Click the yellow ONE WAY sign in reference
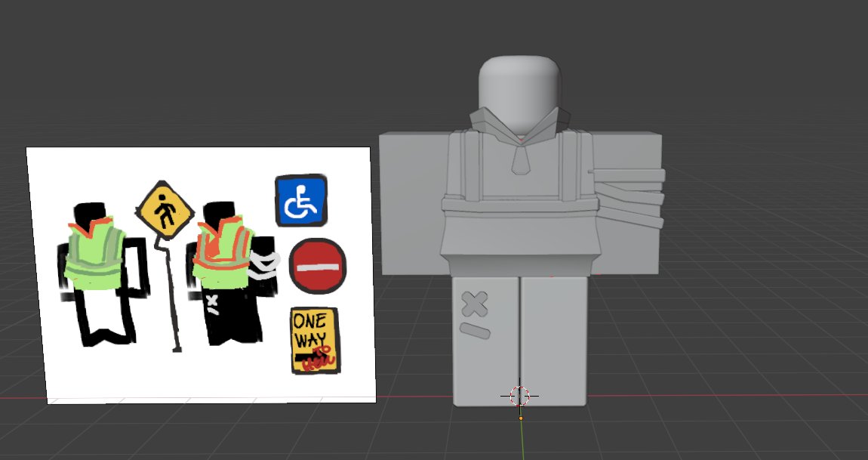This screenshot has width=868, height=460. [315, 341]
